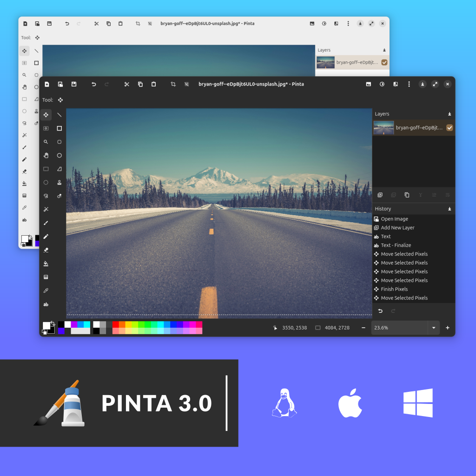The image size is (476, 476).
Task: Click the History panel header arrow button
Action: click(450, 209)
